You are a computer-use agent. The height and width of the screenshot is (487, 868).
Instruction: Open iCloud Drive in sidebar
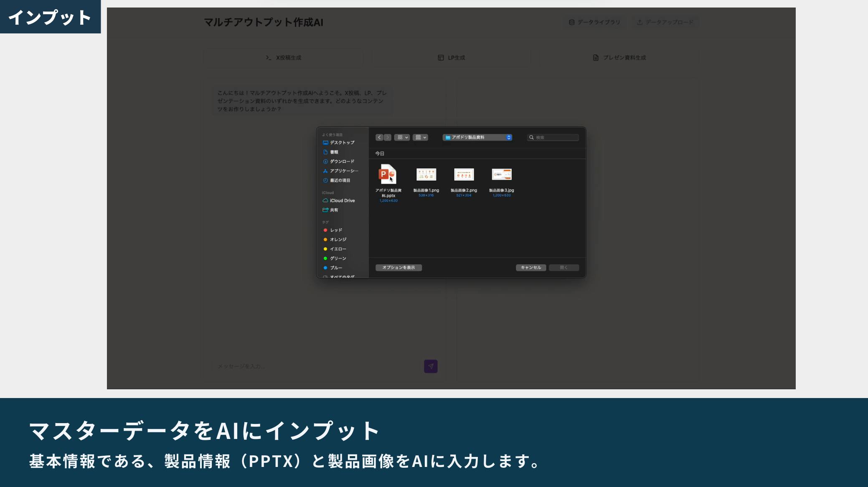(x=342, y=201)
